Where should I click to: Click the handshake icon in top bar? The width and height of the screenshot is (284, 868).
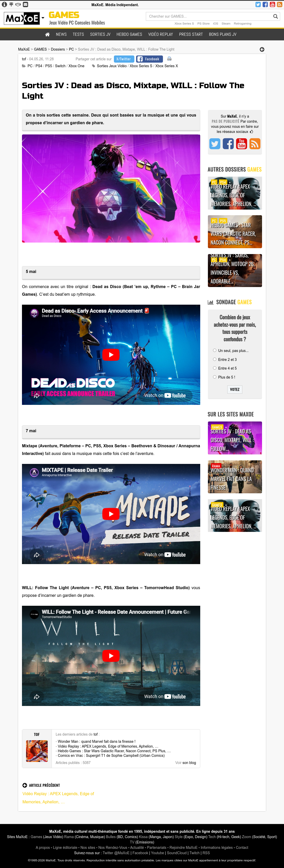click(x=18, y=4)
